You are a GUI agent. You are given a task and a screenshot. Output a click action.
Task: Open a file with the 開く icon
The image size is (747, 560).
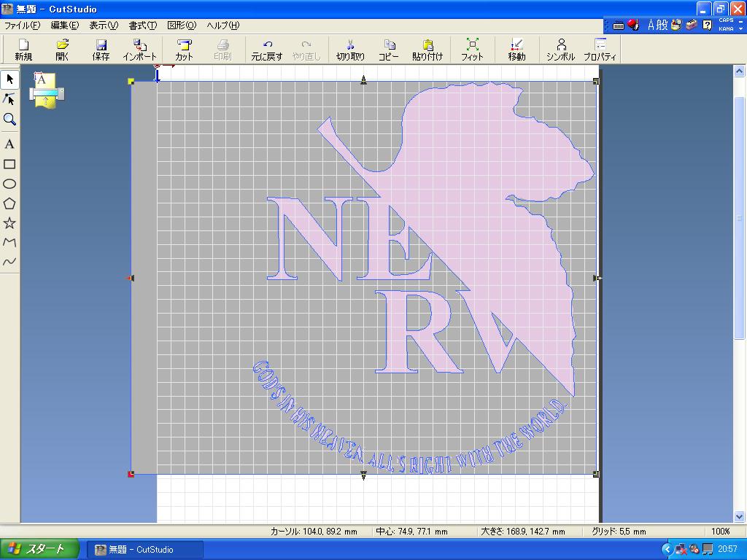point(63,50)
